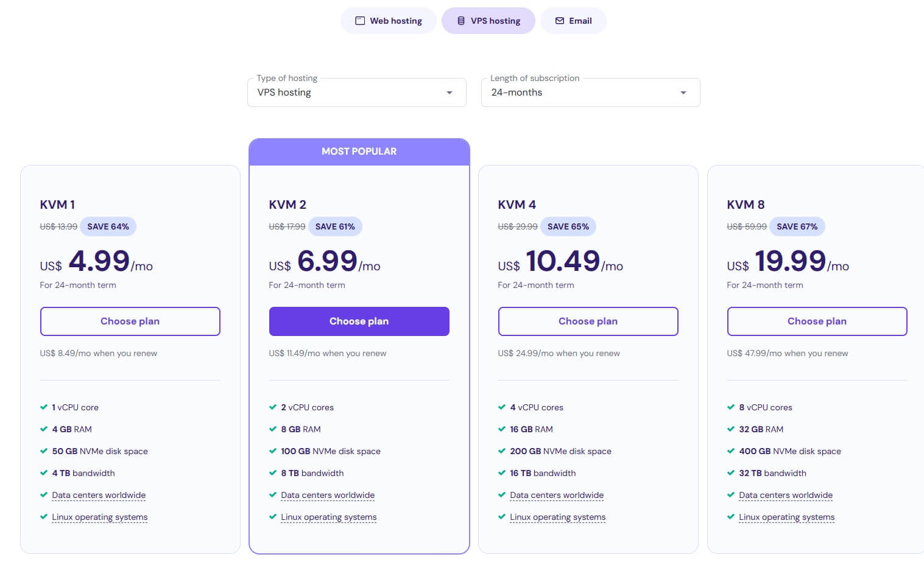924x585 pixels.
Task: Click the checkmark icon next to 1 vCPU core
Action: point(44,407)
